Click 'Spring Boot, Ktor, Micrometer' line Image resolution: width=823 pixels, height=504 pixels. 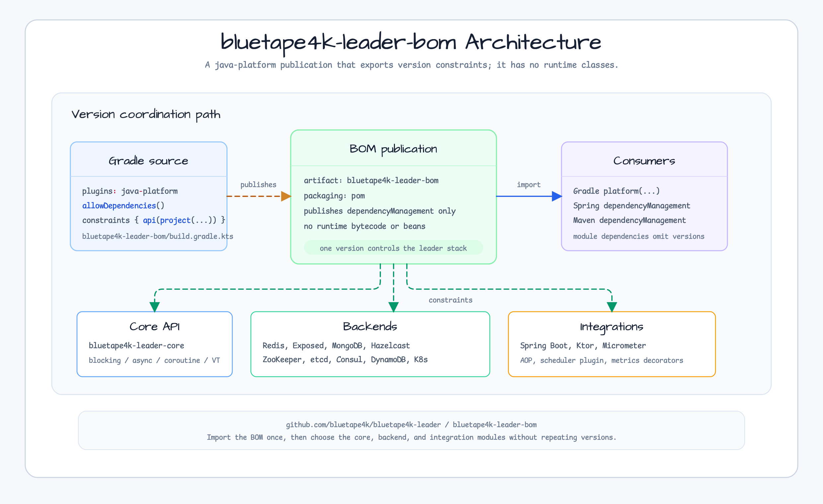coord(583,346)
